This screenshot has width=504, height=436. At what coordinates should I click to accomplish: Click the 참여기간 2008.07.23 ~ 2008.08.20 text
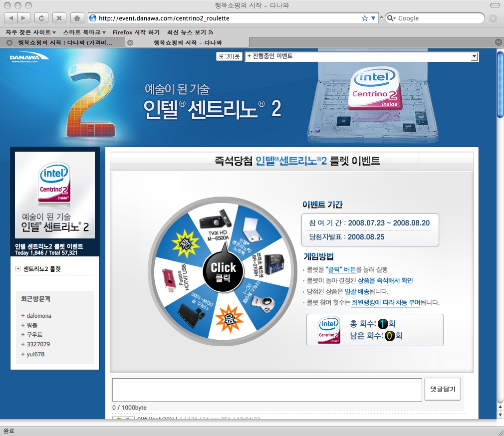click(x=369, y=223)
